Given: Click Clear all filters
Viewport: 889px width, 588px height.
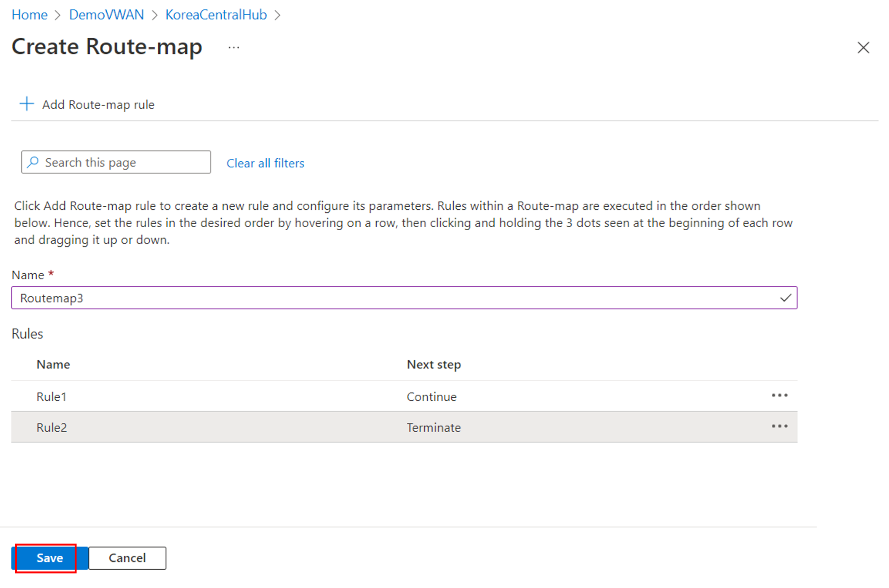Looking at the screenshot, I should pyautogui.click(x=265, y=163).
